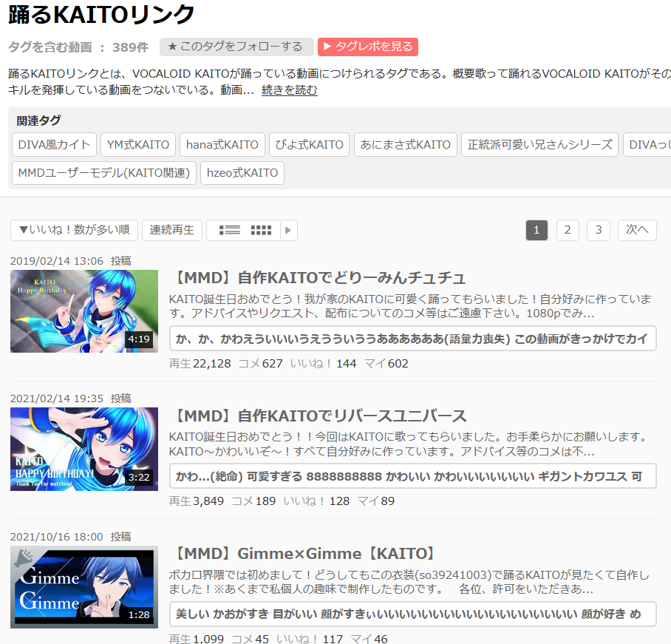Viewport: 671px width, 644px height.
Task: Switch to grid view layout icon
Action: pos(261,231)
